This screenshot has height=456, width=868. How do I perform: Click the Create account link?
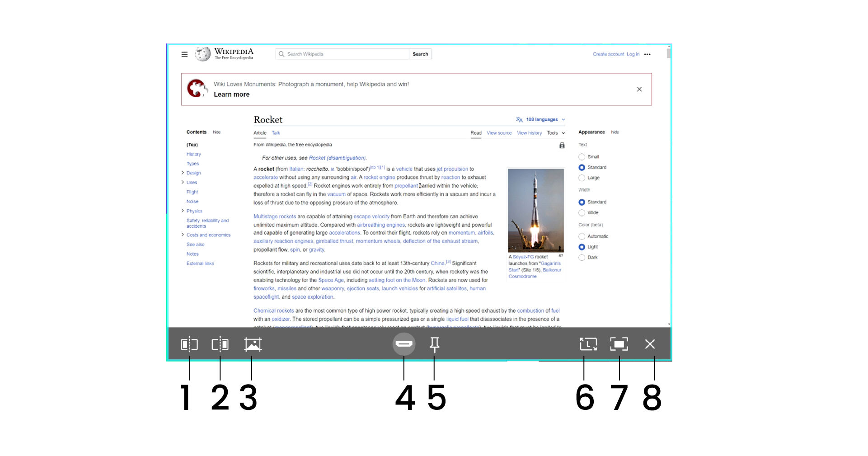click(x=608, y=54)
